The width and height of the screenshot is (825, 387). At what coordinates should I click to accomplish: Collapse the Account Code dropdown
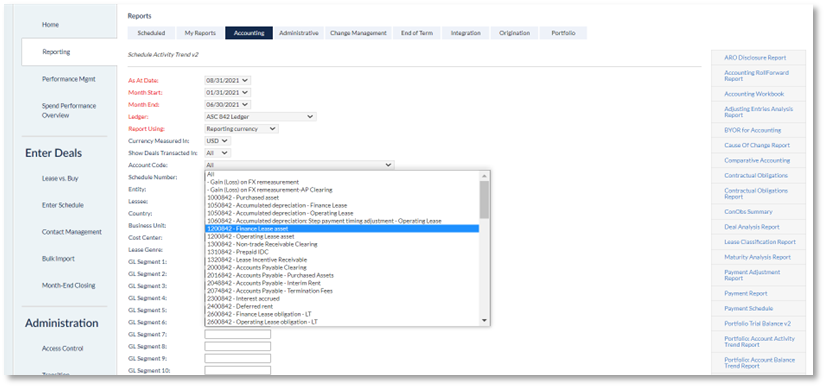click(299, 165)
